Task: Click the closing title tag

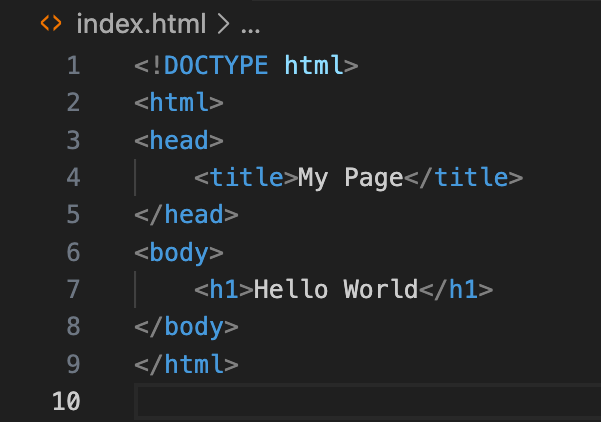Action: (463, 177)
